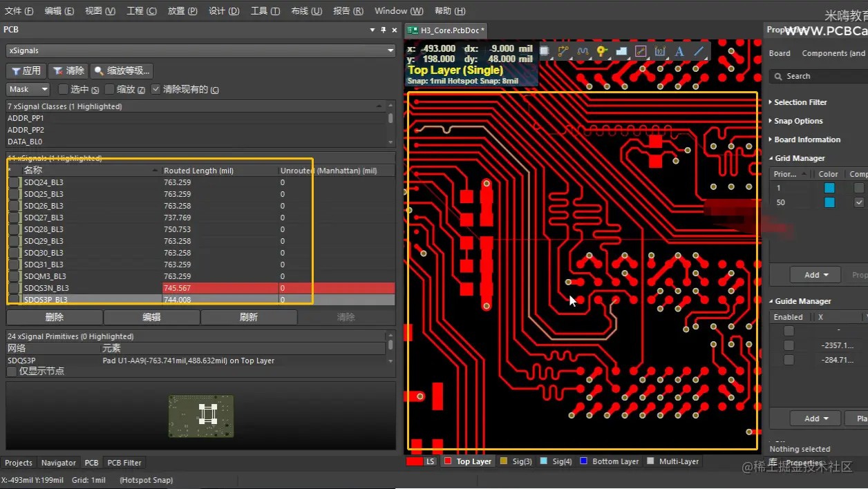Image resolution: width=868 pixels, height=489 pixels.
Task: Click the H3_Core.PcbDoc document icon
Action: (413, 30)
